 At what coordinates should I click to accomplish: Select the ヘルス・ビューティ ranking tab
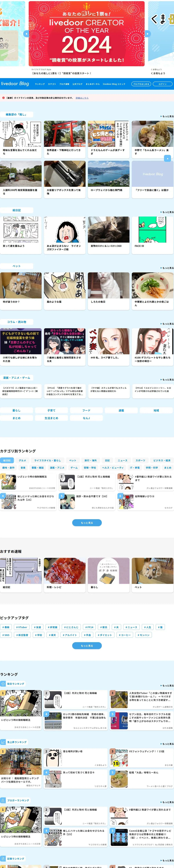(113, 468)
